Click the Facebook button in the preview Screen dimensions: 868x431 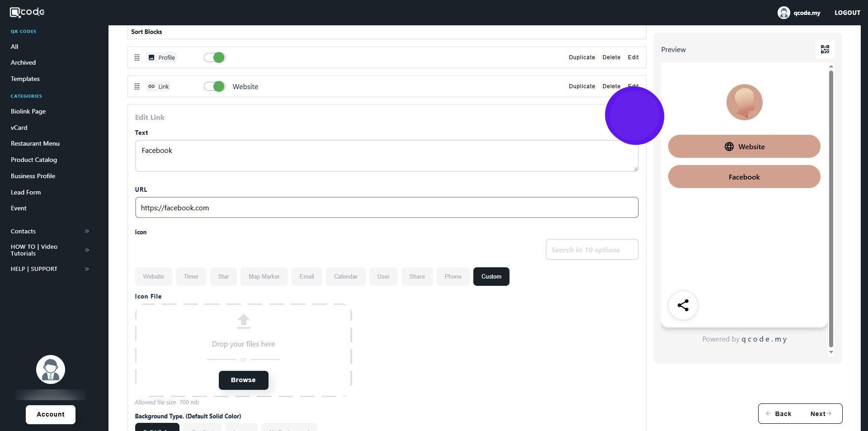click(x=744, y=177)
